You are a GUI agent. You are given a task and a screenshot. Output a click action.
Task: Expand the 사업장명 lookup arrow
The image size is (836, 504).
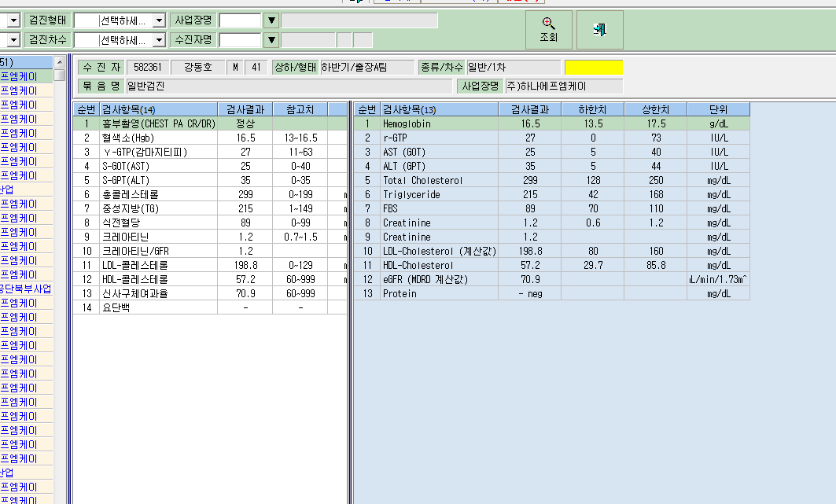pos(271,20)
